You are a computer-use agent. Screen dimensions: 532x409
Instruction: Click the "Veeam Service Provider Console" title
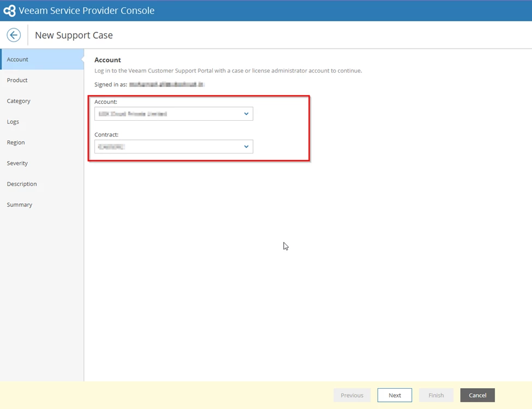coord(87,10)
